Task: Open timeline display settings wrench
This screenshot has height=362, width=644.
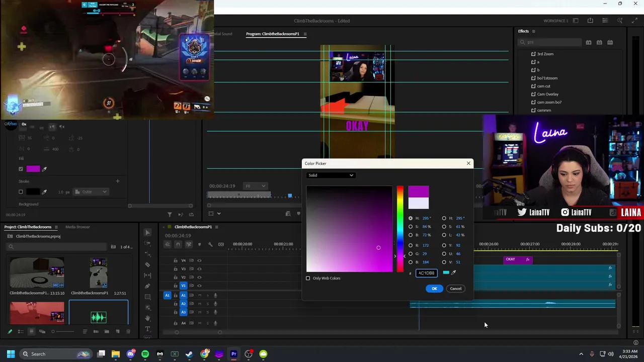Action: 210,244
